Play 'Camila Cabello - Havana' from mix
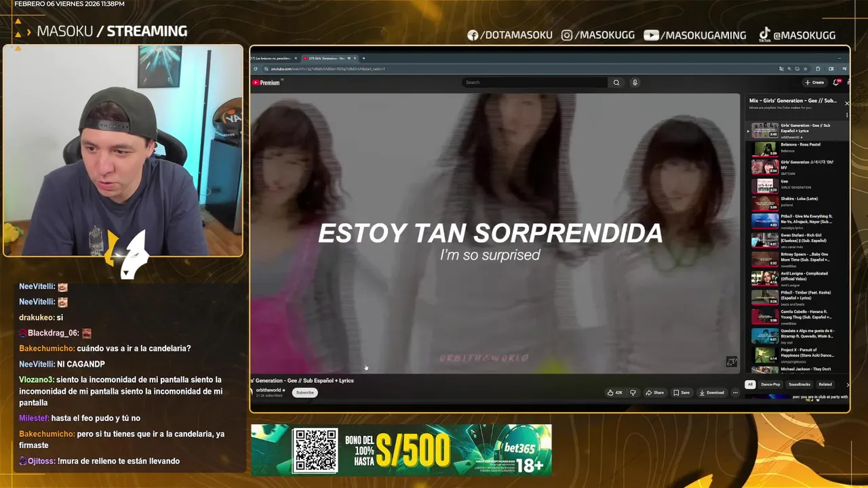Image resolution: width=868 pixels, height=488 pixels. coord(797,316)
